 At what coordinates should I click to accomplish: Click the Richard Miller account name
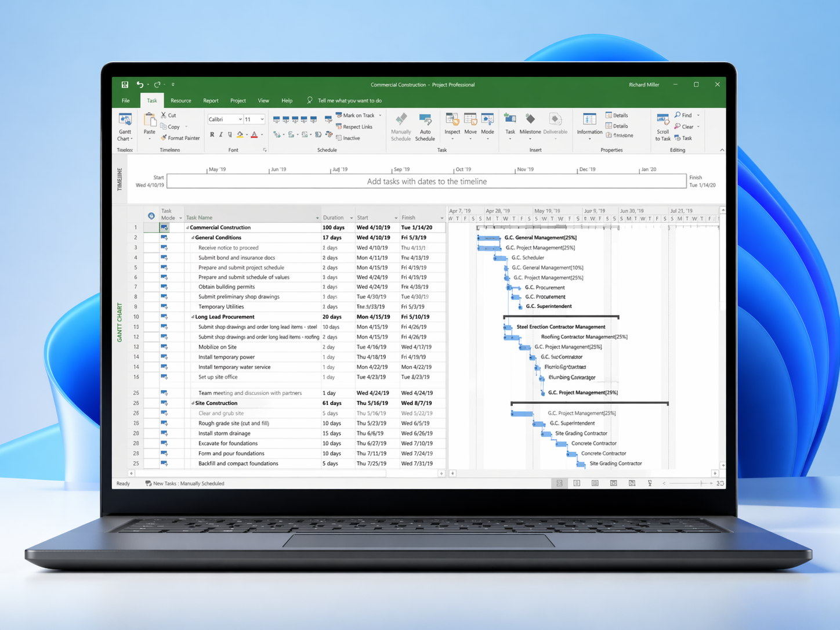tap(644, 85)
